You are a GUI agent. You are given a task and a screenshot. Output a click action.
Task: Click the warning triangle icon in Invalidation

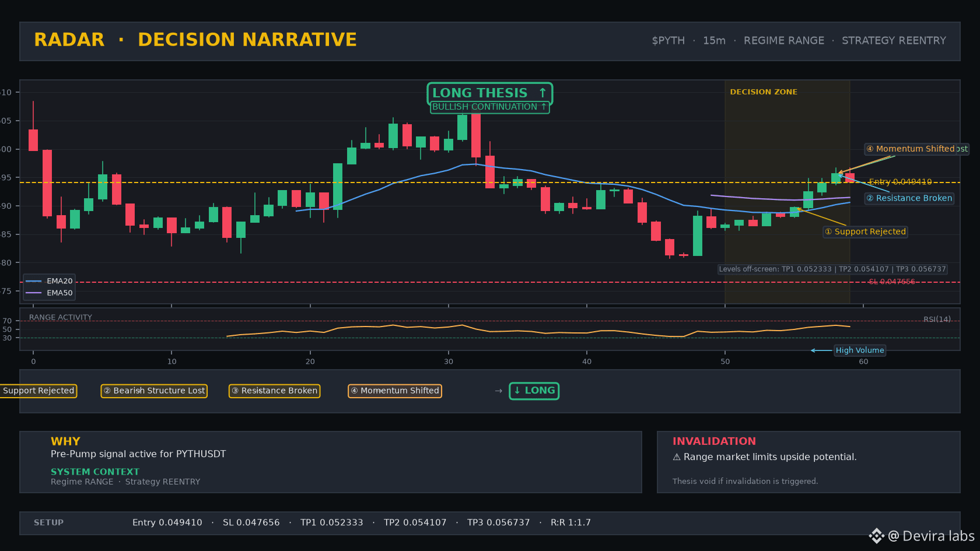(677, 457)
